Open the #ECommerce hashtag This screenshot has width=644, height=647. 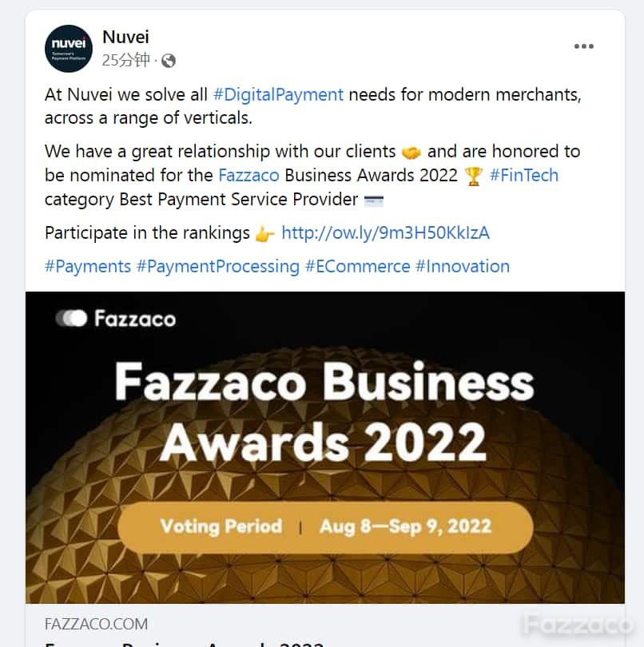click(x=357, y=267)
